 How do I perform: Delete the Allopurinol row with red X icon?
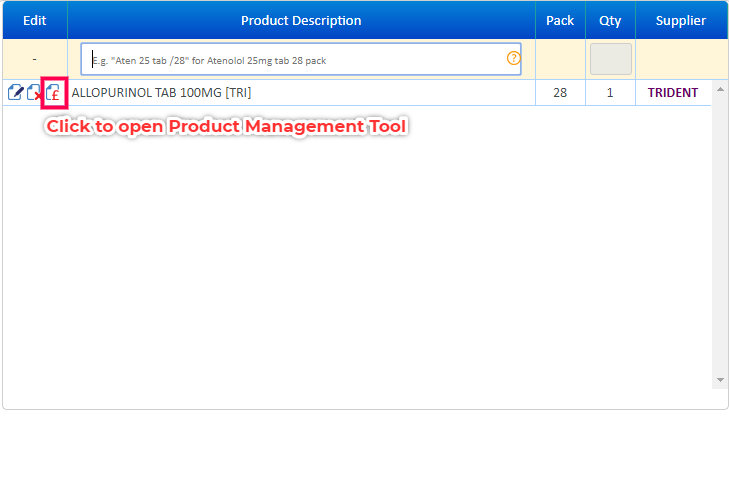point(34,93)
